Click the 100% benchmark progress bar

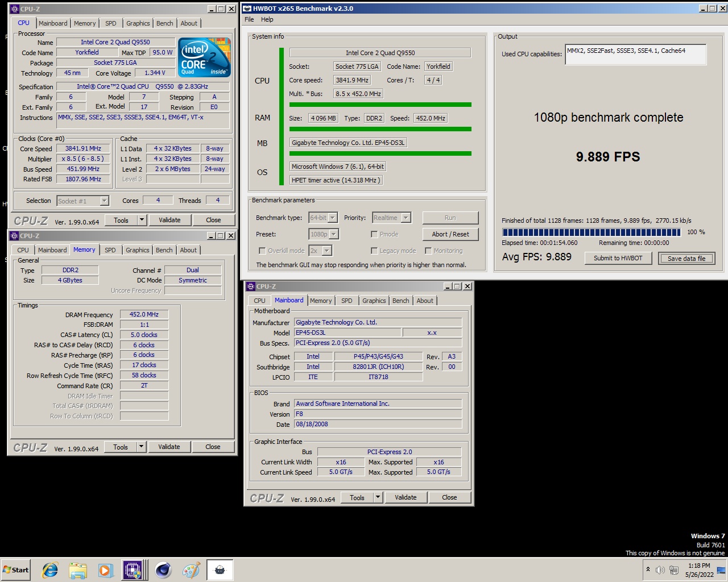[x=591, y=232]
